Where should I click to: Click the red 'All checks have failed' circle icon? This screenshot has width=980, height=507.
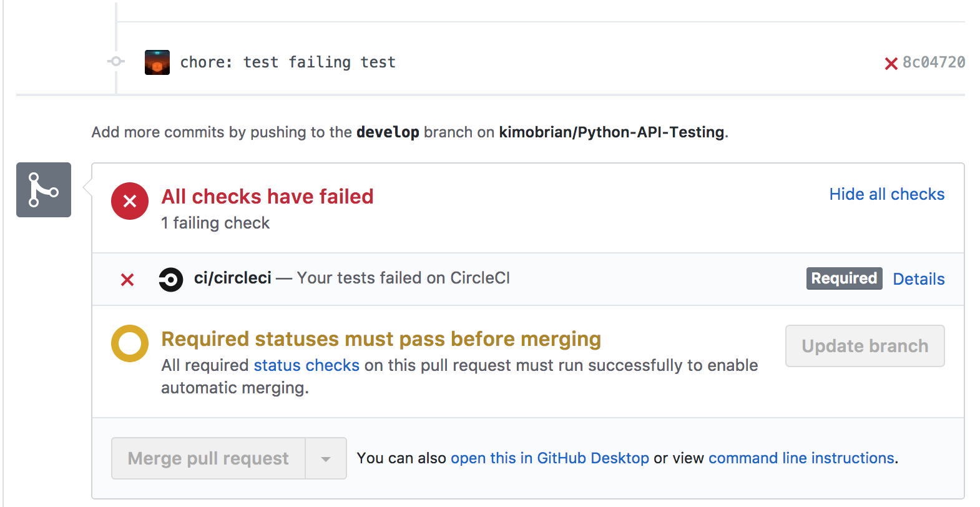pos(129,201)
